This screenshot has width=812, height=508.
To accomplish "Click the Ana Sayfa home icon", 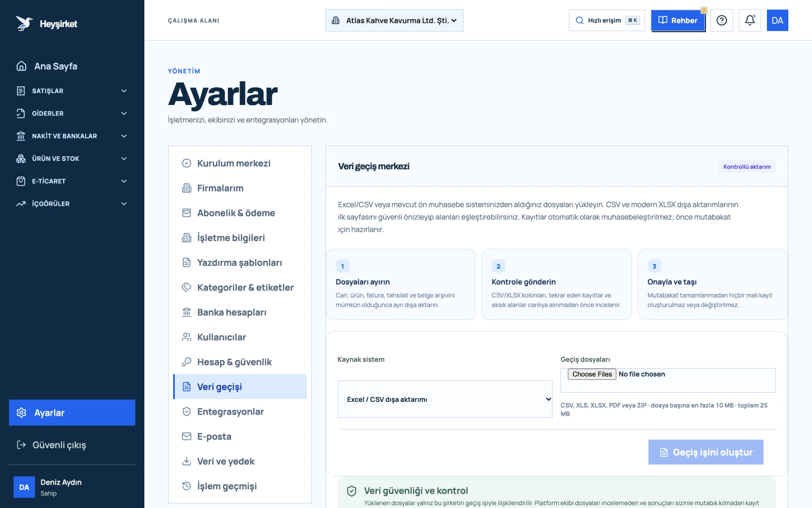I will (21, 66).
